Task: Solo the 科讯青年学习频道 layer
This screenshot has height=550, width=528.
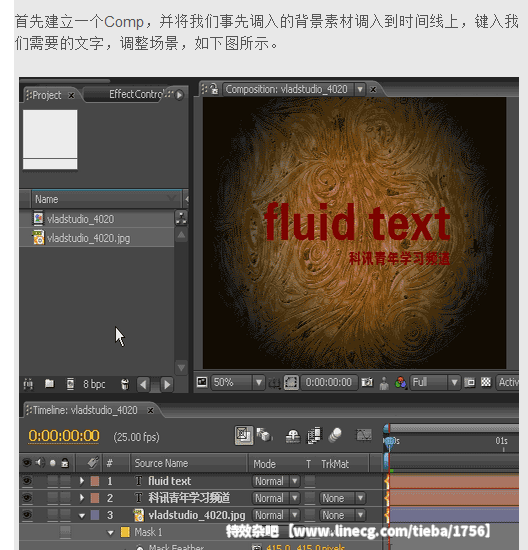Action: (53, 498)
